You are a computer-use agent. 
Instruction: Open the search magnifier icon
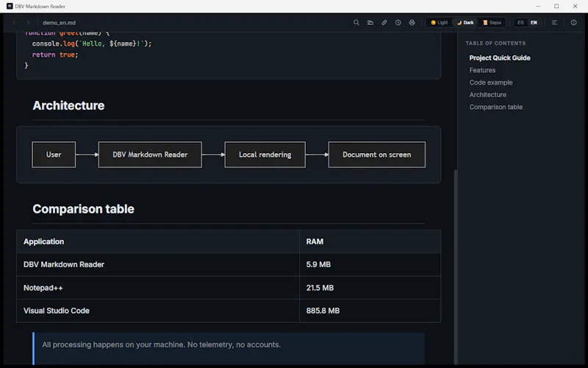[x=356, y=23]
